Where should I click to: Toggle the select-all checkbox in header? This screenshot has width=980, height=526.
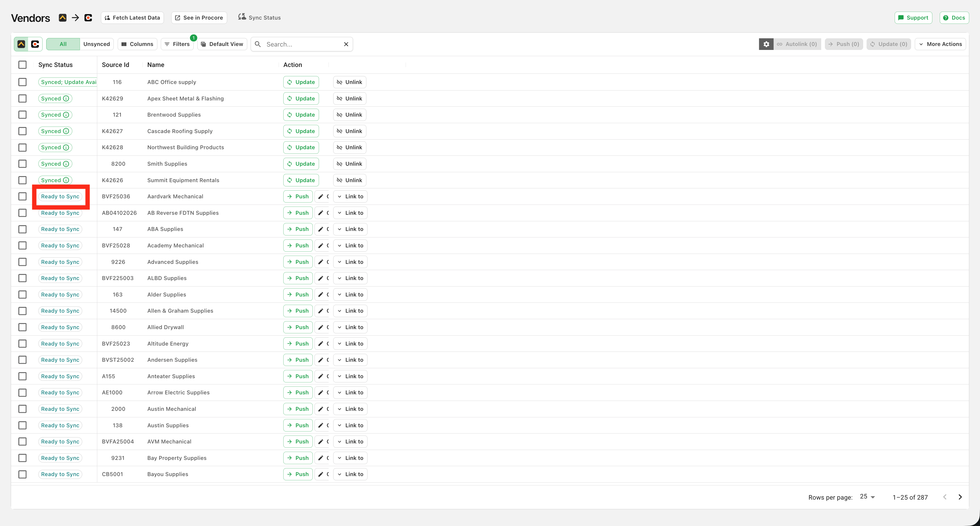pos(22,65)
